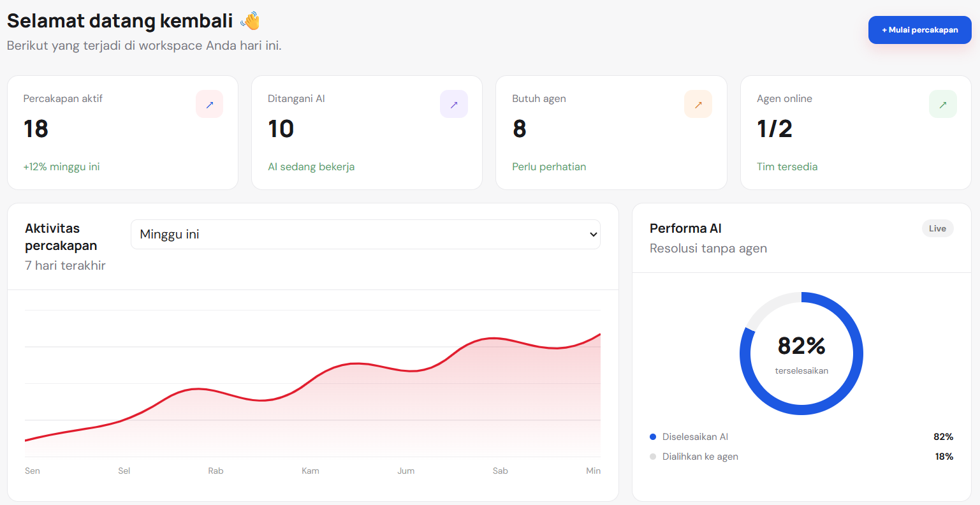Click the value 8 under Butuh agen
Viewport: 980px width, 505px height.
519,129
